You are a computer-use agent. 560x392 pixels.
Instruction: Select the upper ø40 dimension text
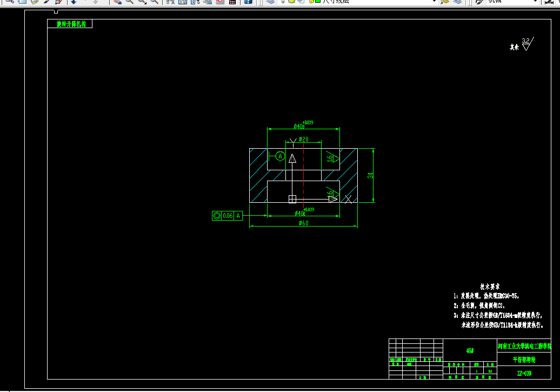[303, 125]
